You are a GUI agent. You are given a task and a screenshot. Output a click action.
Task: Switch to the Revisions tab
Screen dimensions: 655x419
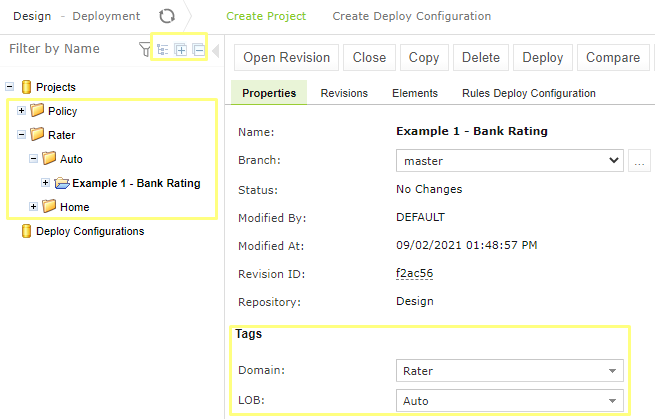pyautogui.click(x=344, y=93)
